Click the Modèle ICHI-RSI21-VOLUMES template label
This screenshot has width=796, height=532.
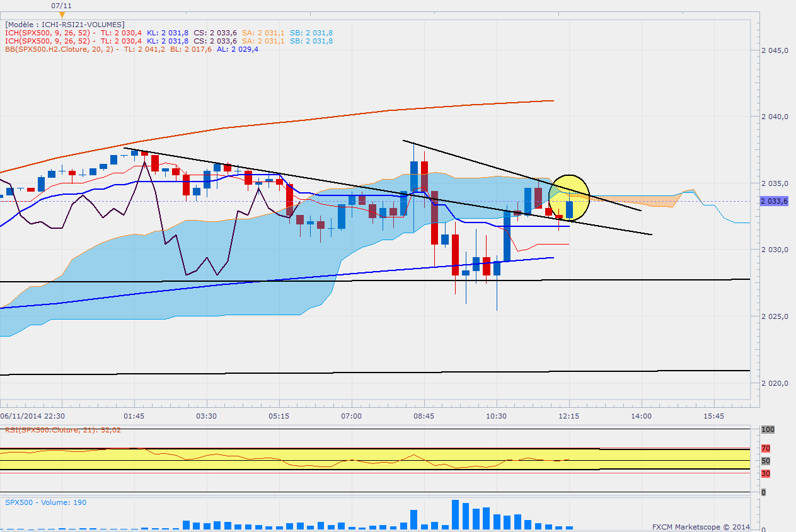pyautogui.click(x=64, y=24)
